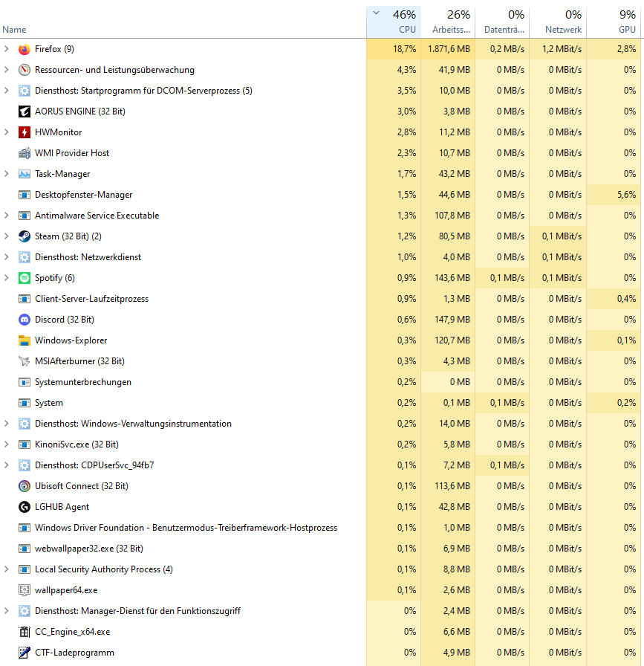Sort by the GPU column header

(x=614, y=22)
